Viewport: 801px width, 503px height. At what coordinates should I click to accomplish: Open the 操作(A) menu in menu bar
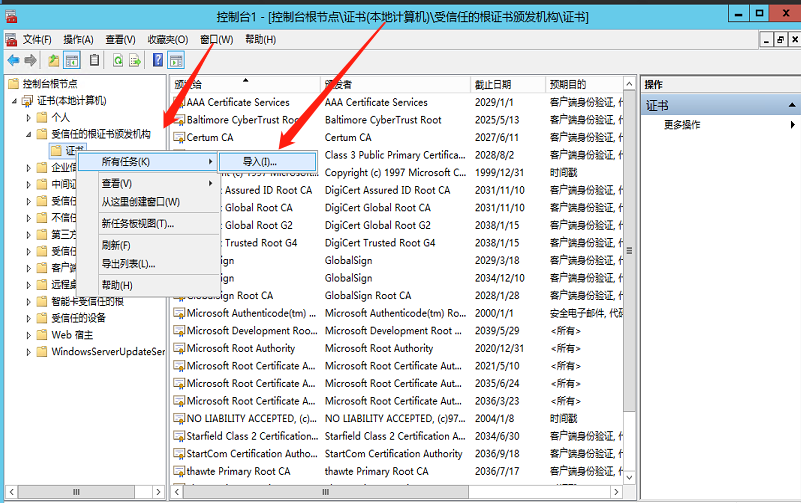tap(78, 39)
